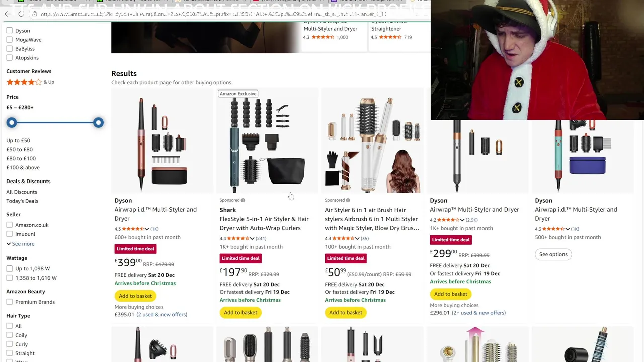Open Air Styler 6 in 1 air Brush title

[372, 219]
